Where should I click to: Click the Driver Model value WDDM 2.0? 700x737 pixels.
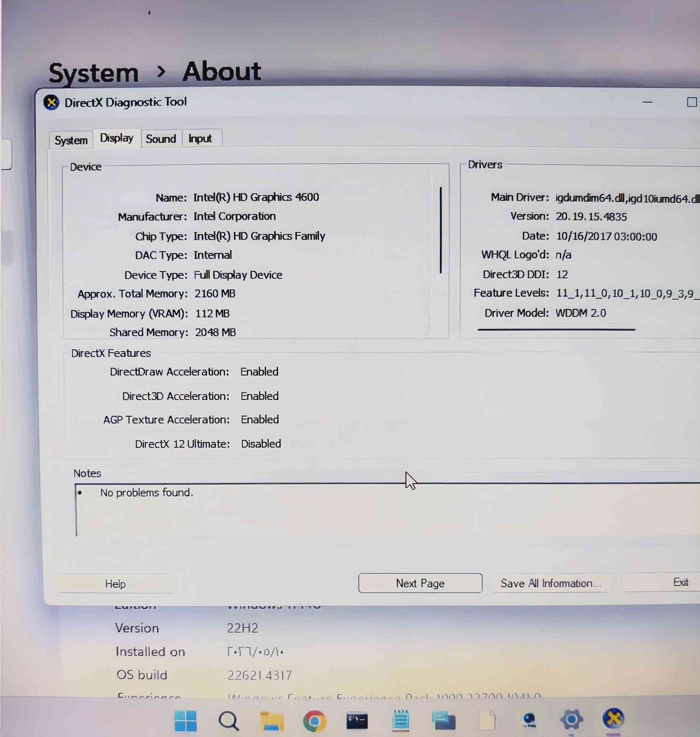click(581, 313)
